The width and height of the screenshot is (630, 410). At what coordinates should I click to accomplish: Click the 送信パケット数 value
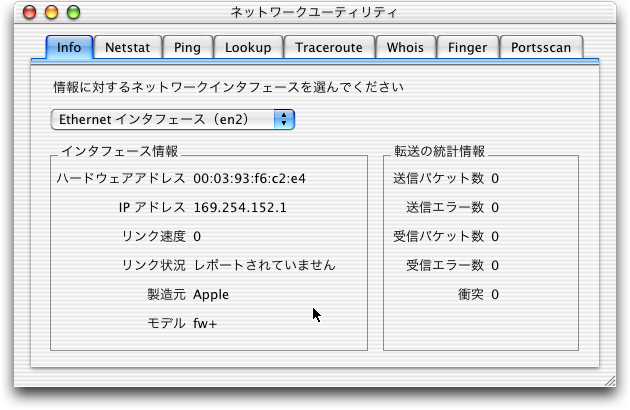(x=495, y=179)
